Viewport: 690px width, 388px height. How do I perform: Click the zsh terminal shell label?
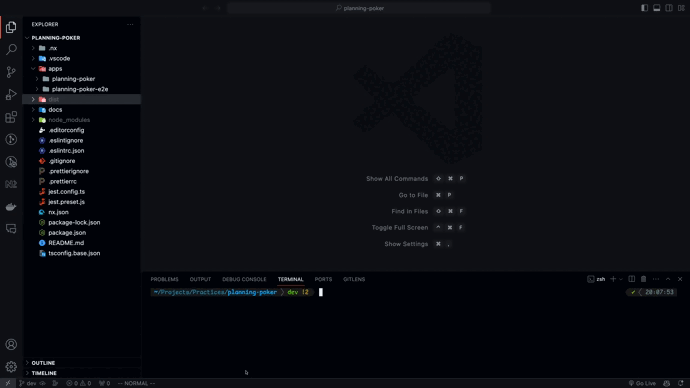point(596,279)
